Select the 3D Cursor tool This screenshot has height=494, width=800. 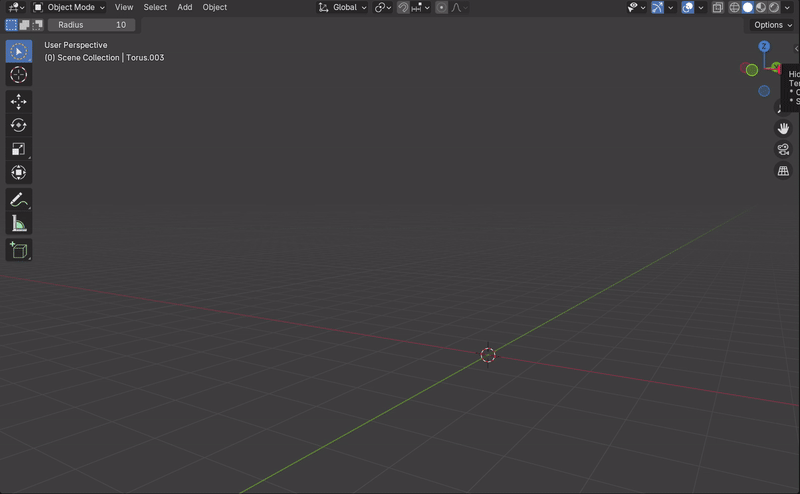(19, 75)
